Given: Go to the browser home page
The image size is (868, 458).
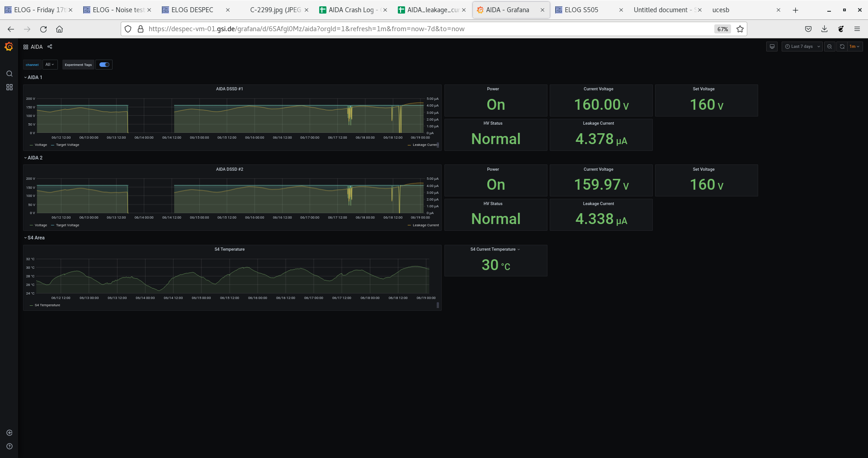Looking at the screenshot, I should (x=59, y=29).
